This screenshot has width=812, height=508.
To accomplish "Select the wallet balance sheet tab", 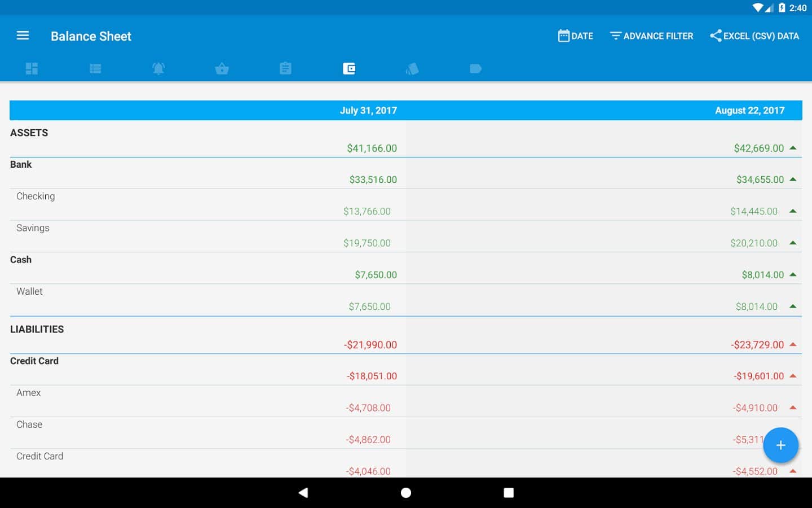I will click(x=349, y=69).
